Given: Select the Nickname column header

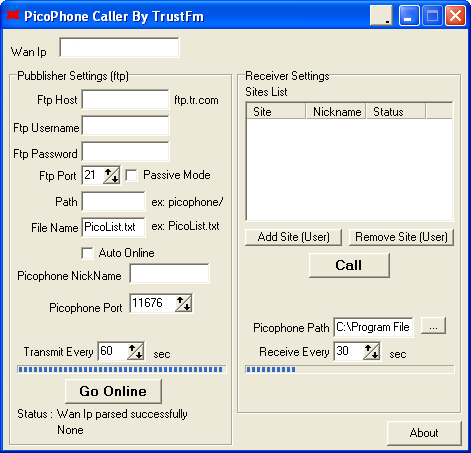Looking at the screenshot, I should click(x=336, y=111).
